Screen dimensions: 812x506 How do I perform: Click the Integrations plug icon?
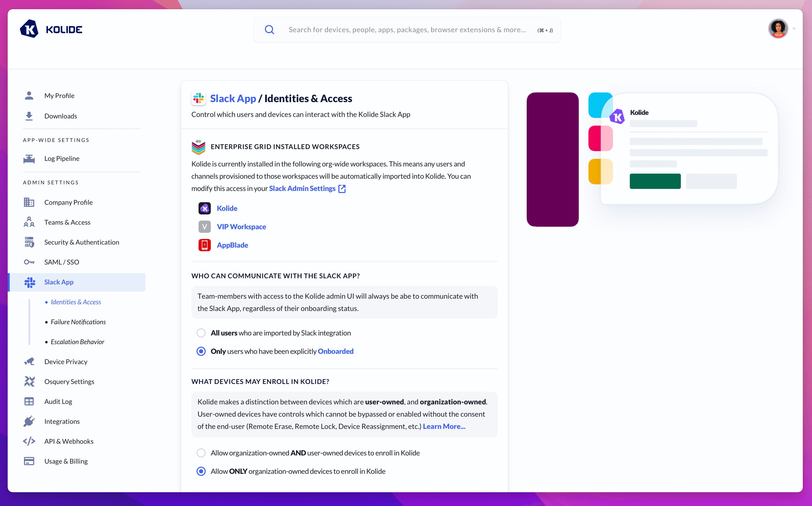point(29,421)
